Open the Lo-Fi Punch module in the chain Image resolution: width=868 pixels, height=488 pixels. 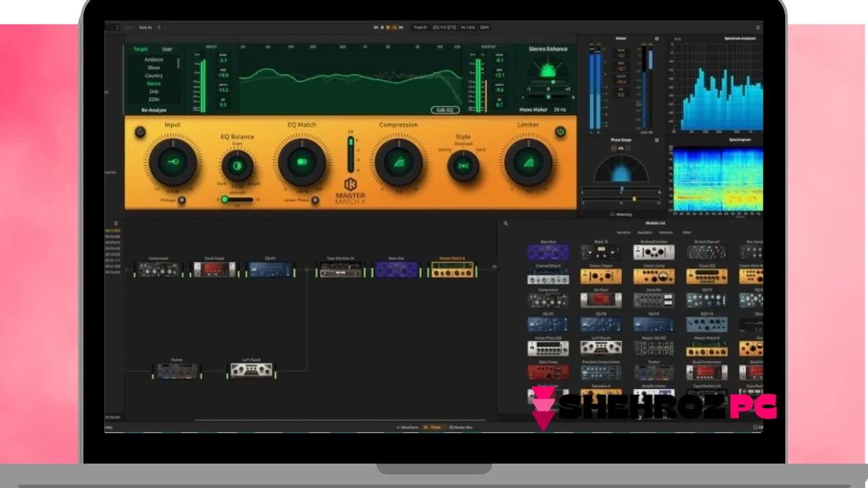click(x=251, y=370)
